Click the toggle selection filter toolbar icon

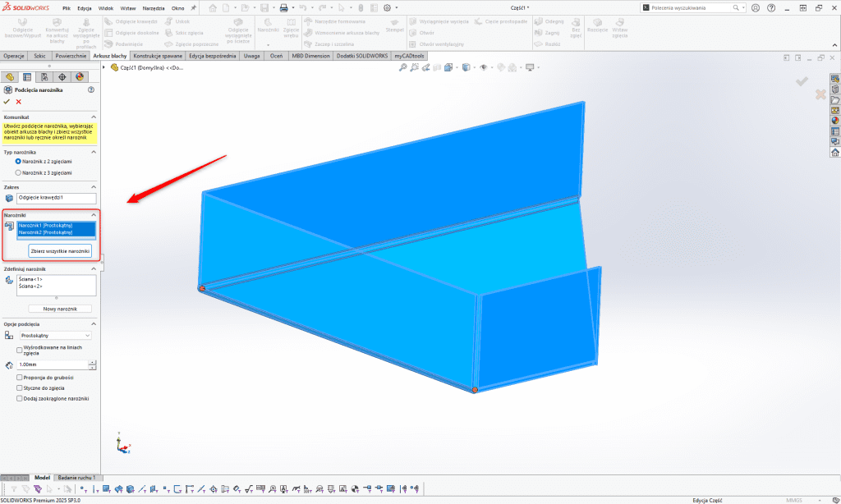[14, 488]
